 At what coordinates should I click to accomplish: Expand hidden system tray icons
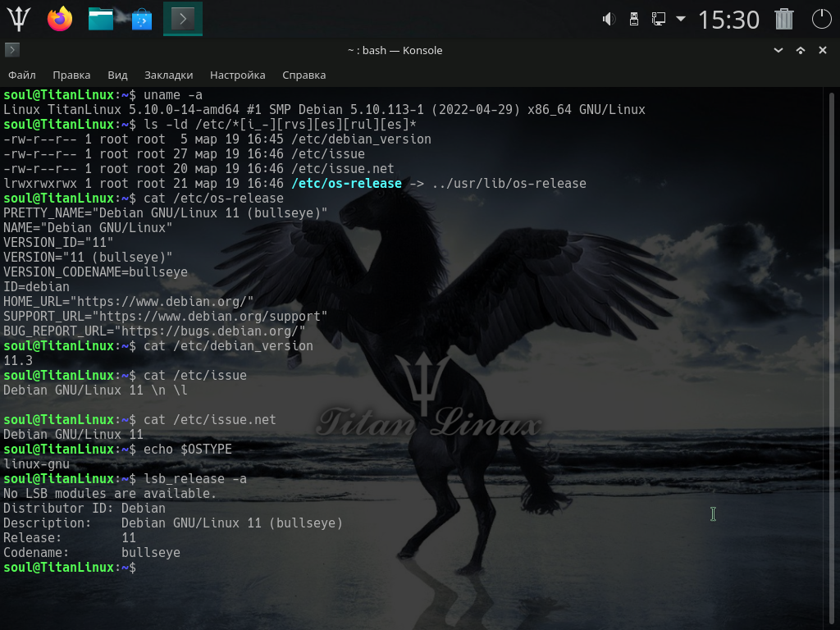point(681,19)
